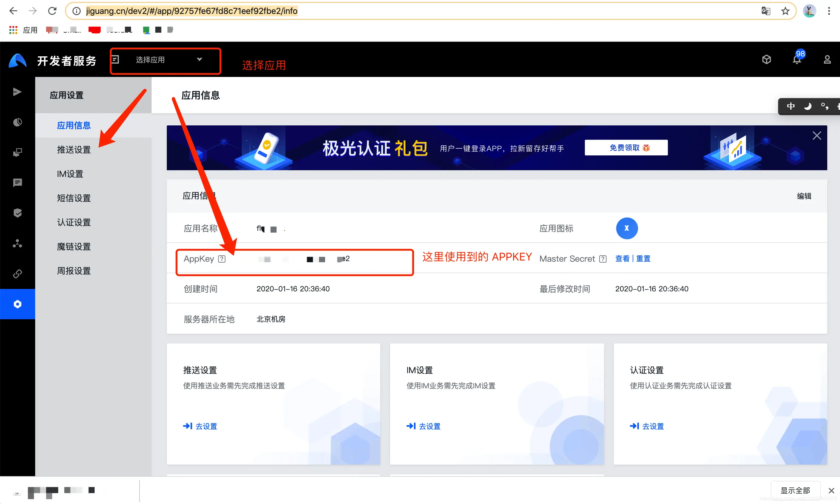Image resolution: width=840 pixels, height=504 pixels.
Task: Click the device feedback icon in sidebar
Action: 17,152
